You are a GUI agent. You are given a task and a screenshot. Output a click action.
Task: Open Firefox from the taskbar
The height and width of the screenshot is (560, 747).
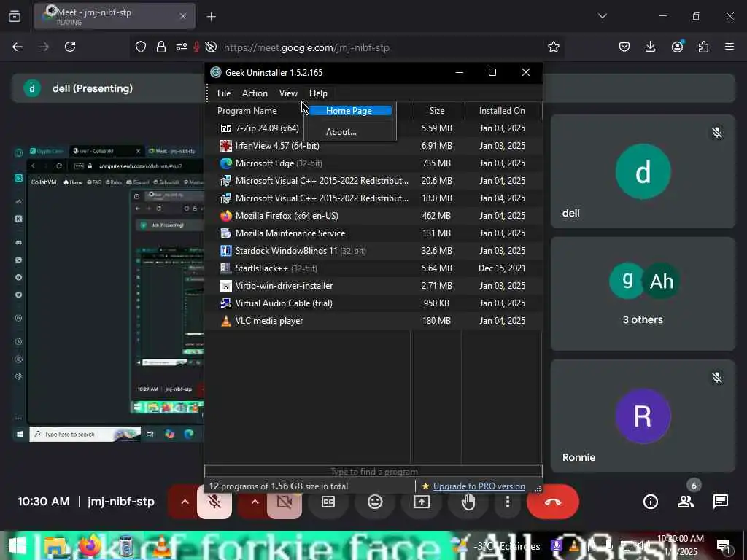point(90,545)
